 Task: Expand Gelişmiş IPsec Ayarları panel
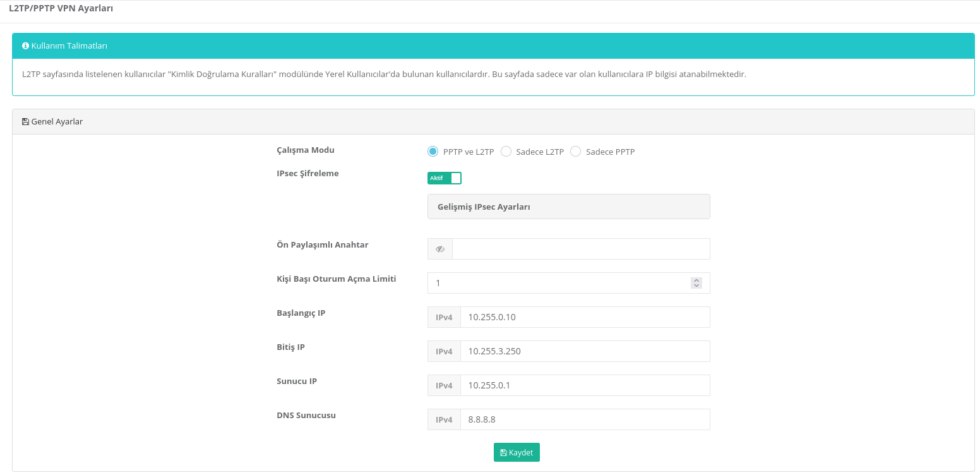pos(568,207)
